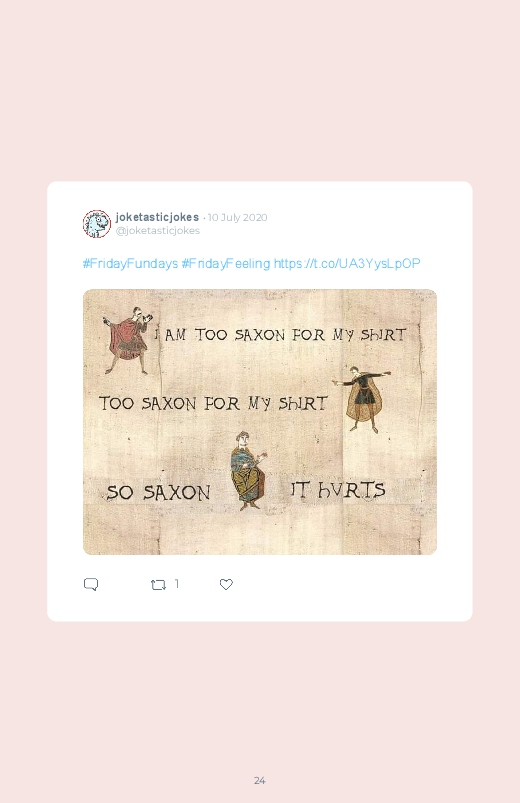Viewport: 520px width, 803px height.
Task: Open the joketasticjokes profile avatar
Action: tap(97, 224)
